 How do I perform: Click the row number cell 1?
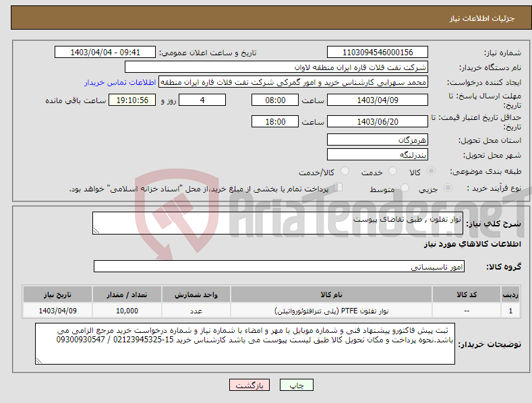point(510,311)
